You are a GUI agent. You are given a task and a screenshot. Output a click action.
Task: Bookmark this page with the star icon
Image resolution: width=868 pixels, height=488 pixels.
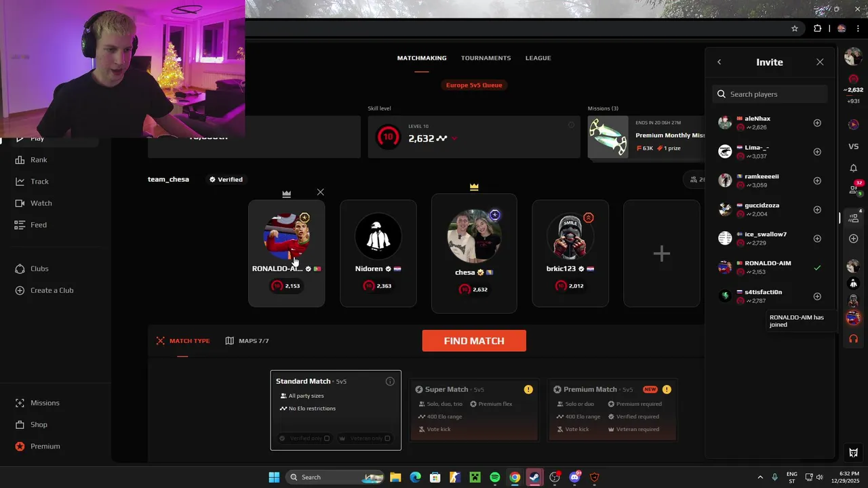tap(795, 28)
